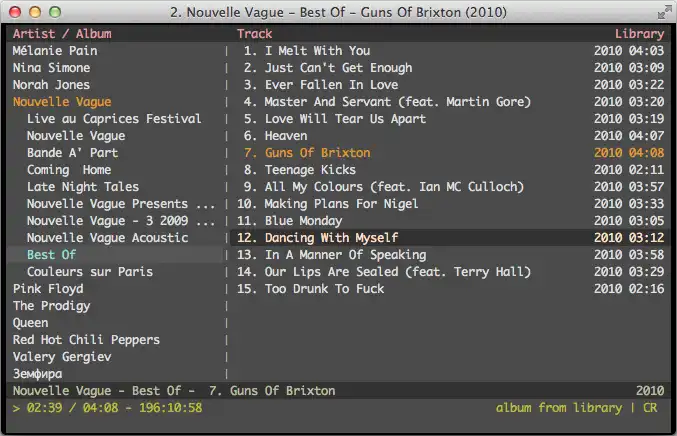
Task: Select track 12 Dancing With Myself
Action: click(x=331, y=238)
